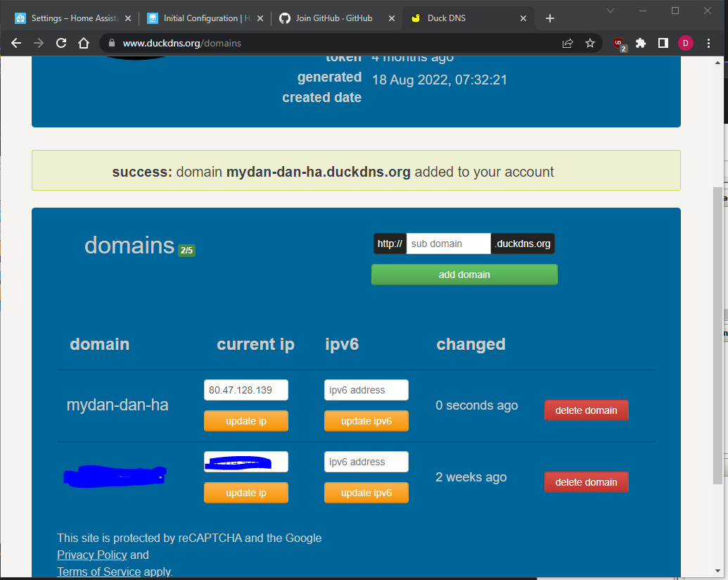Open the Terms of Service link
728x580 pixels.
(x=99, y=572)
